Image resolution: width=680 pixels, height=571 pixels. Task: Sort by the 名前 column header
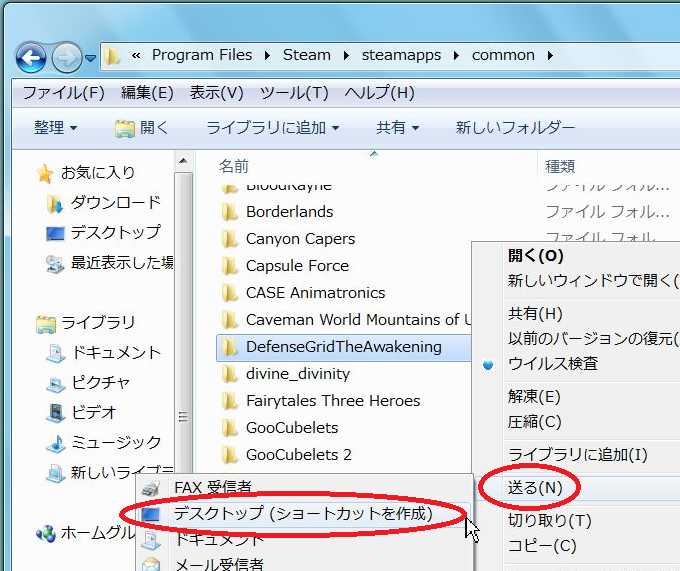coord(234,166)
